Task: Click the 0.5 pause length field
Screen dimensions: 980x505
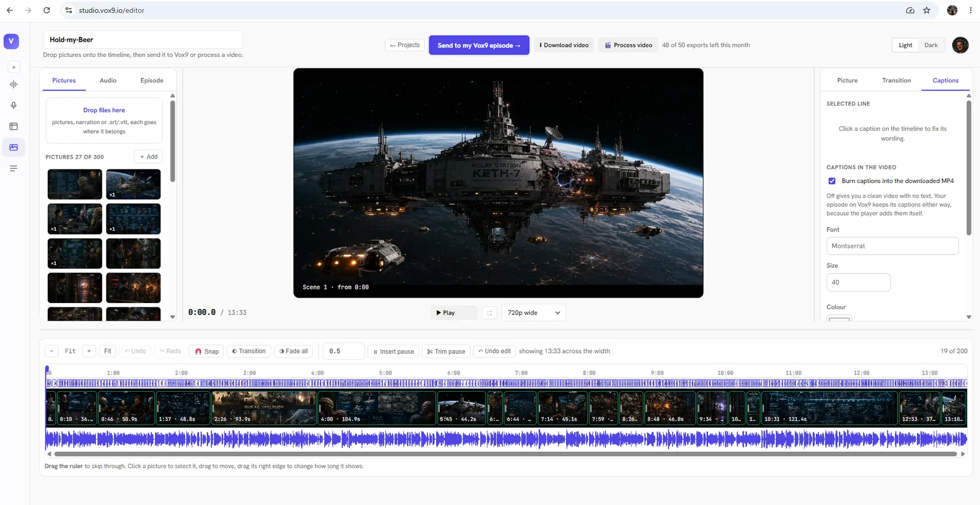Action: pyautogui.click(x=344, y=351)
